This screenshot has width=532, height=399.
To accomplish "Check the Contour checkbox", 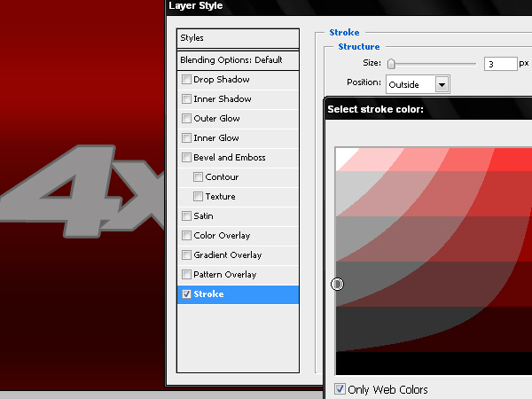I will click(198, 176).
